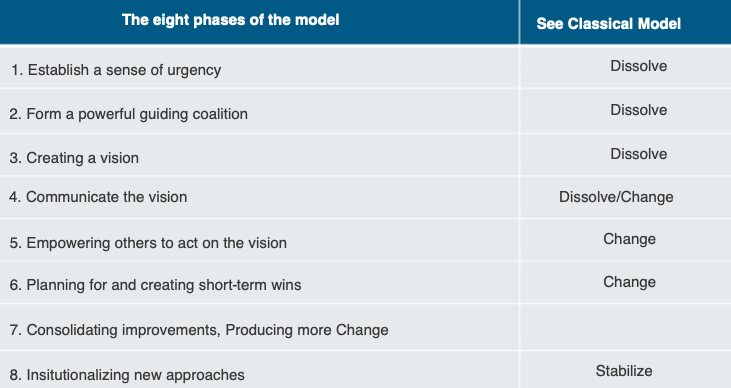This screenshot has height=388, width=731.
Task: Click empty classical model cell for phase 7
Action: click(x=625, y=327)
